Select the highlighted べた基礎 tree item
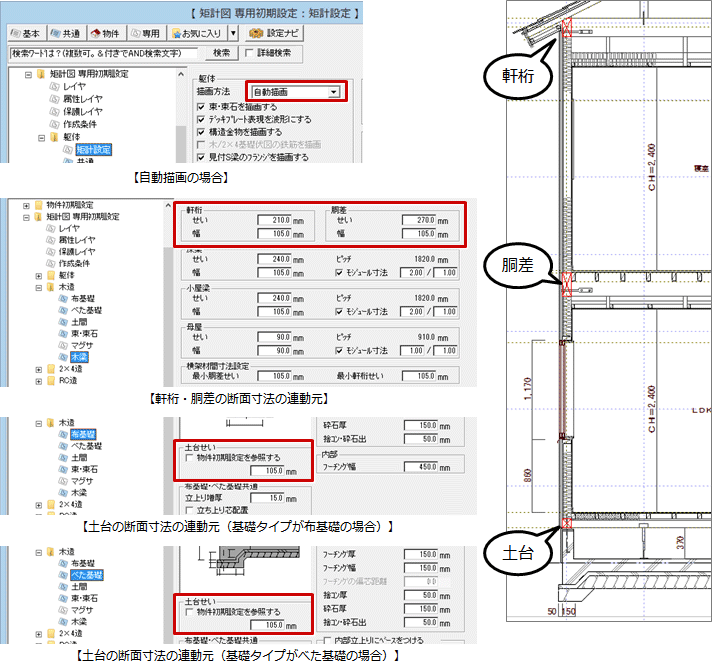This screenshot has height=671, width=712. pos(87,575)
